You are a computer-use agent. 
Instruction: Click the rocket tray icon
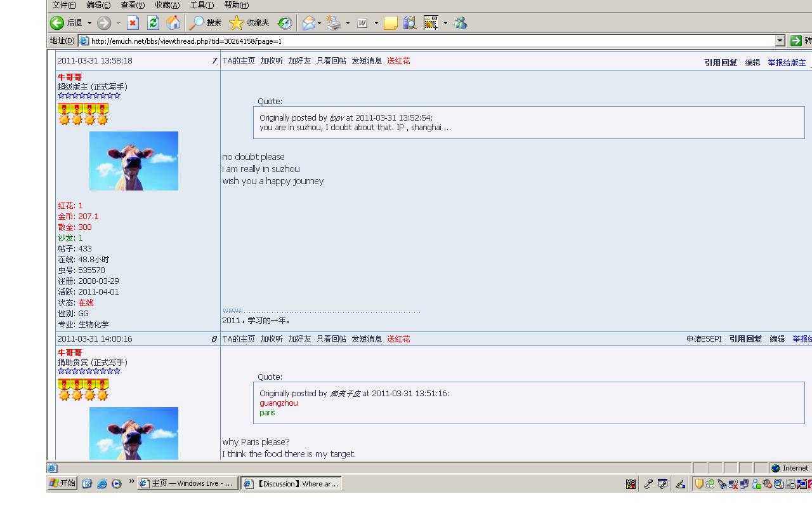(722, 484)
